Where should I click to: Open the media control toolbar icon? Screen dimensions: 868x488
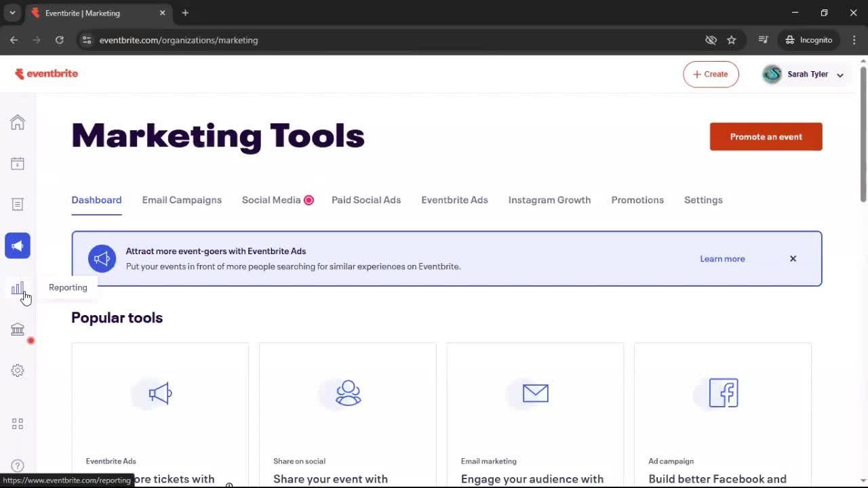point(764,40)
